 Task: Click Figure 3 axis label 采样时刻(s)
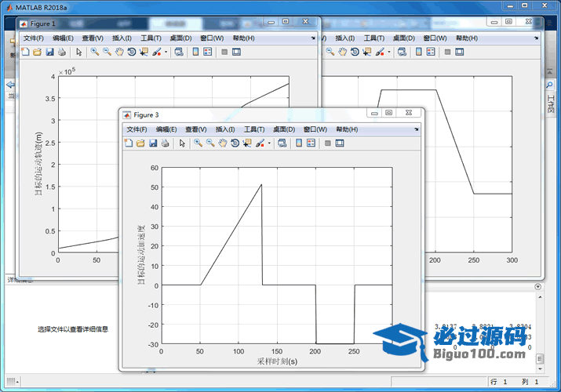click(277, 361)
